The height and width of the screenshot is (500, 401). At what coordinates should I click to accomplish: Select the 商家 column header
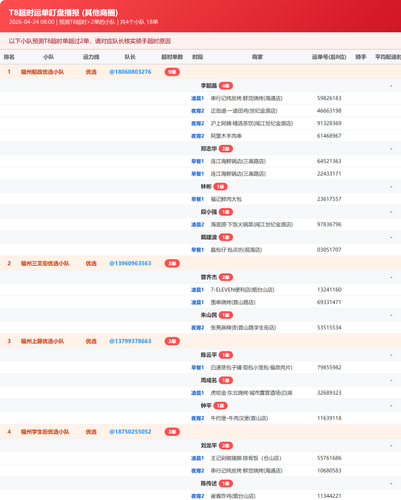click(257, 57)
